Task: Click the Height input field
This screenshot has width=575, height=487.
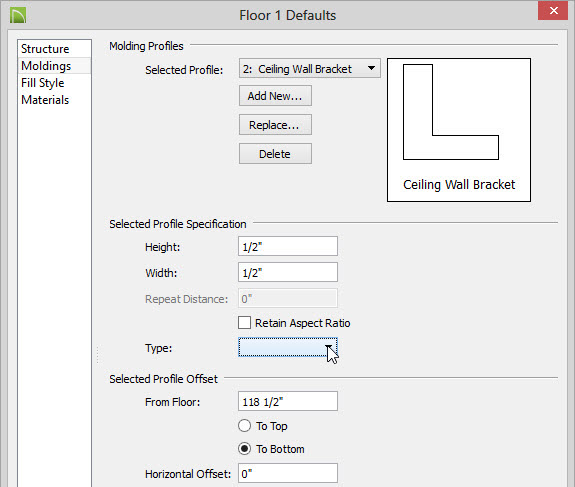Action: (288, 246)
